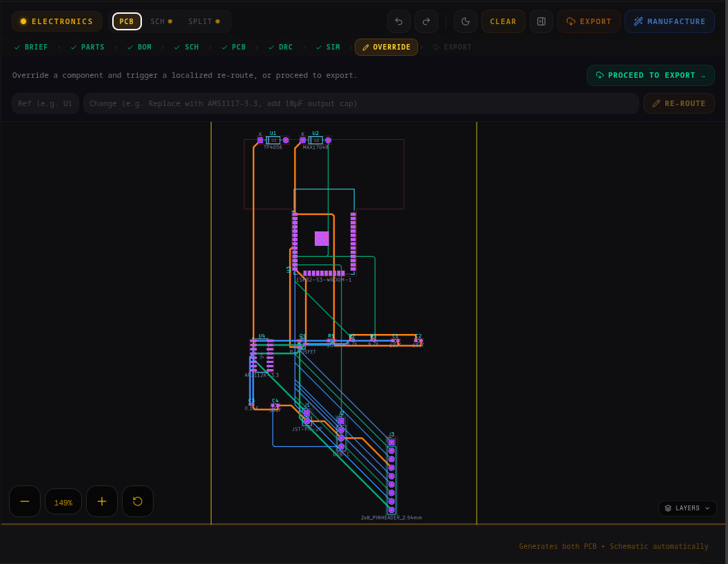This screenshot has width=728, height=564.
Task: Click the Ref input field
Action: point(45,103)
